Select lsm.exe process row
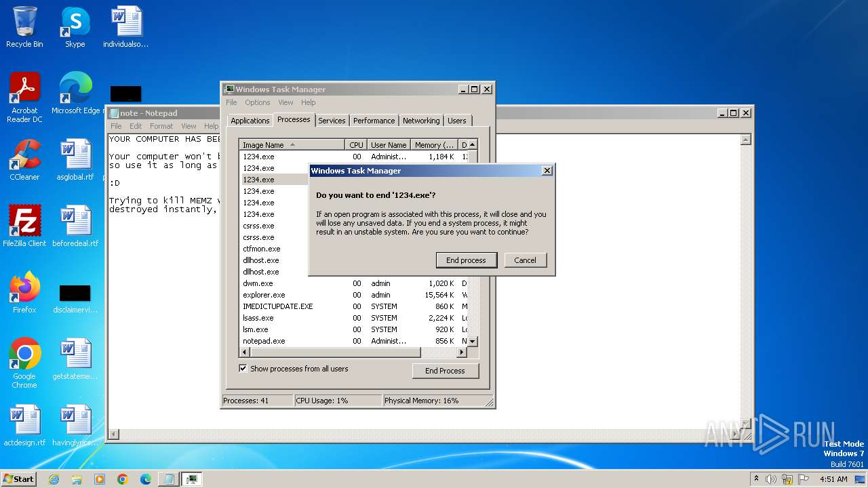This screenshot has height=488, width=868. (x=355, y=329)
